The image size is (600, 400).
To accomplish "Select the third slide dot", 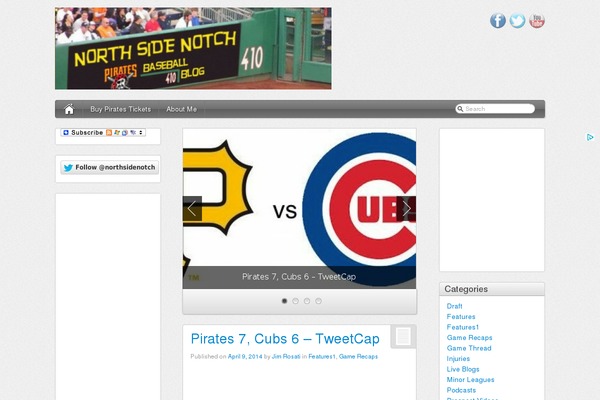I will (x=307, y=301).
